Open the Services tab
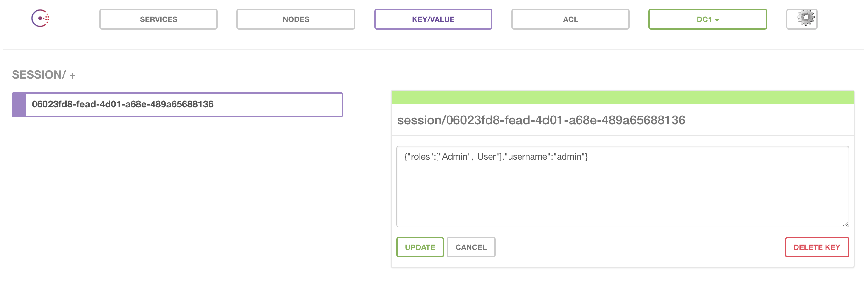This screenshot has height=287, width=868. pyautogui.click(x=159, y=19)
